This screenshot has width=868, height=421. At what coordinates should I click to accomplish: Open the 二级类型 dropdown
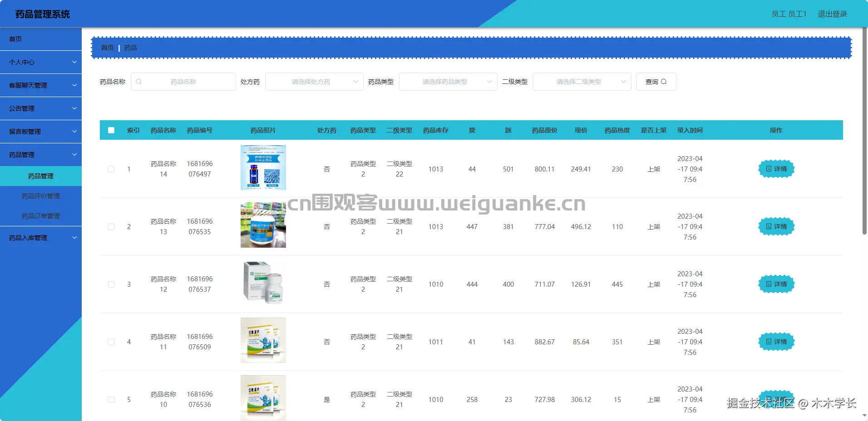pos(582,82)
